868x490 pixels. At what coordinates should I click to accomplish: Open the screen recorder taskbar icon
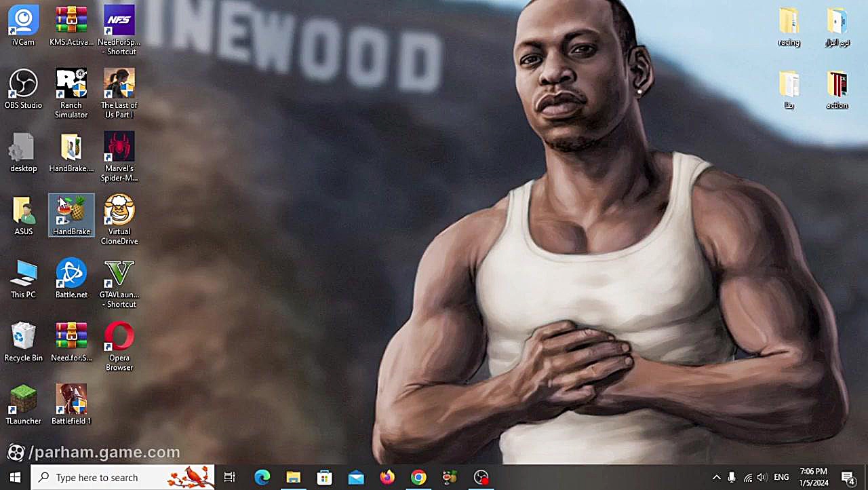click(481, 477)
